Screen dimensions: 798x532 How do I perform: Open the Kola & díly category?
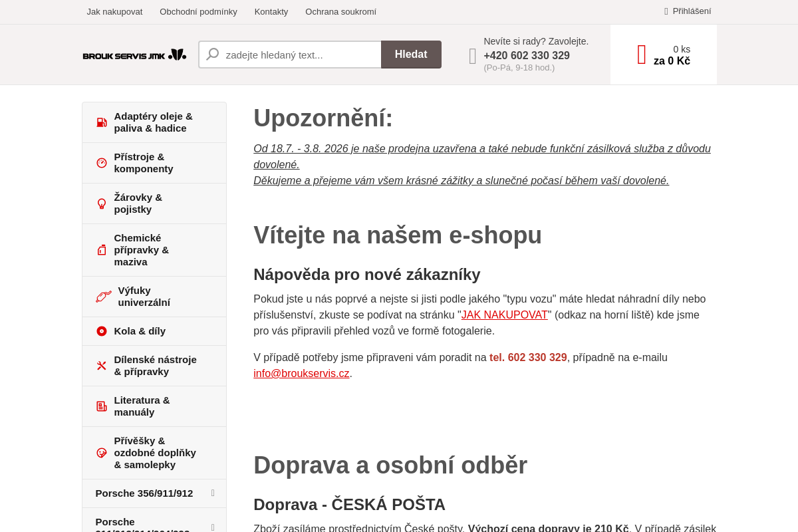click(154, 331)
